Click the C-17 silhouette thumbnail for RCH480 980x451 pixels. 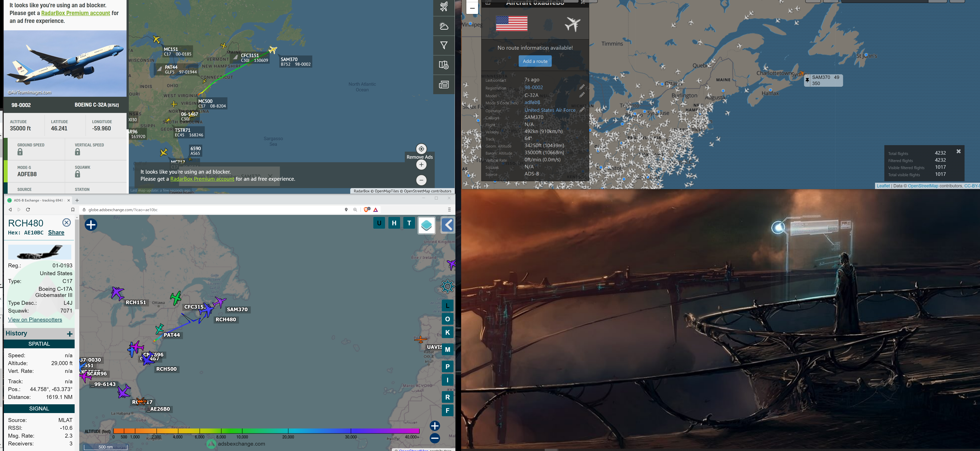tap(40, 252)
